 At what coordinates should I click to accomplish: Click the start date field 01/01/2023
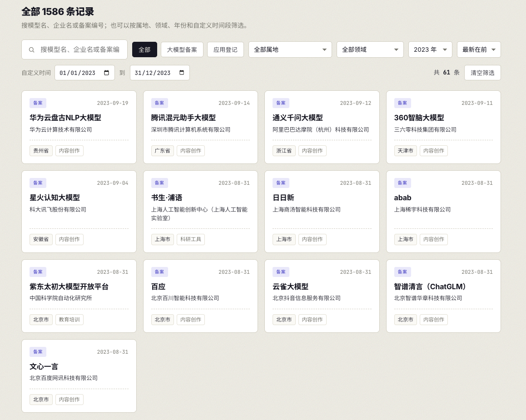coord(84,73)
